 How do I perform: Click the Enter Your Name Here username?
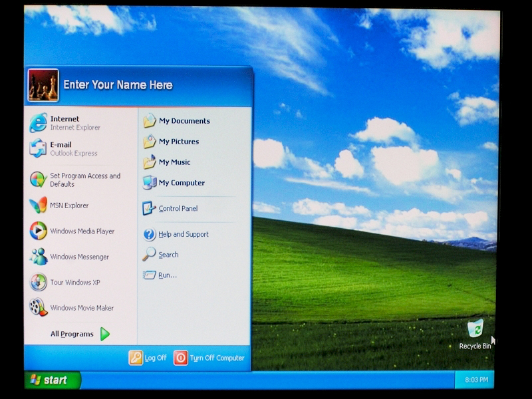pyautogui.click(x=118, y=85)
